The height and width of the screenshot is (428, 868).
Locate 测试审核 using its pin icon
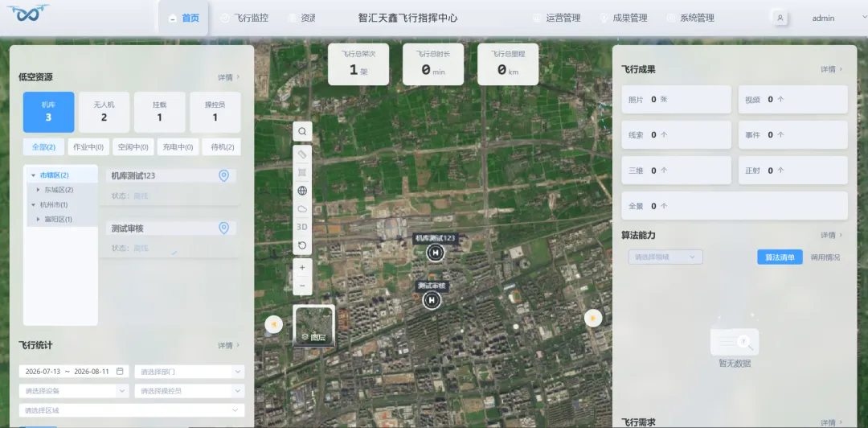click(223, 228)
